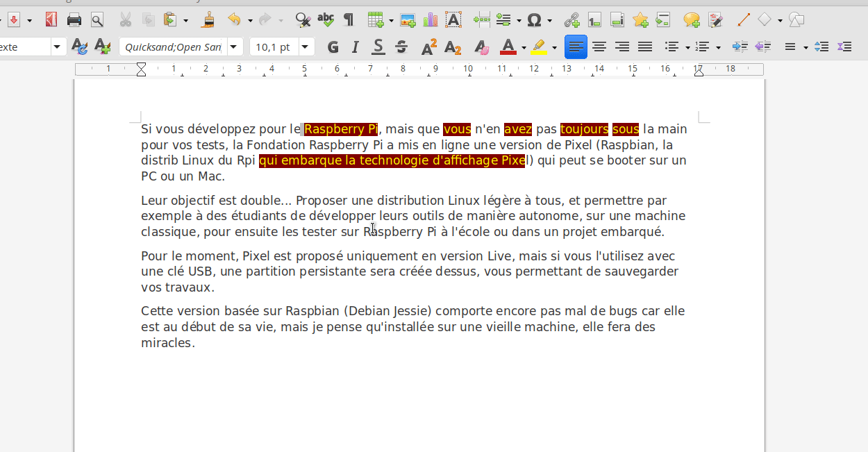
Task: Toggle formatting marks pilcrow
Action: click(349, 20)
